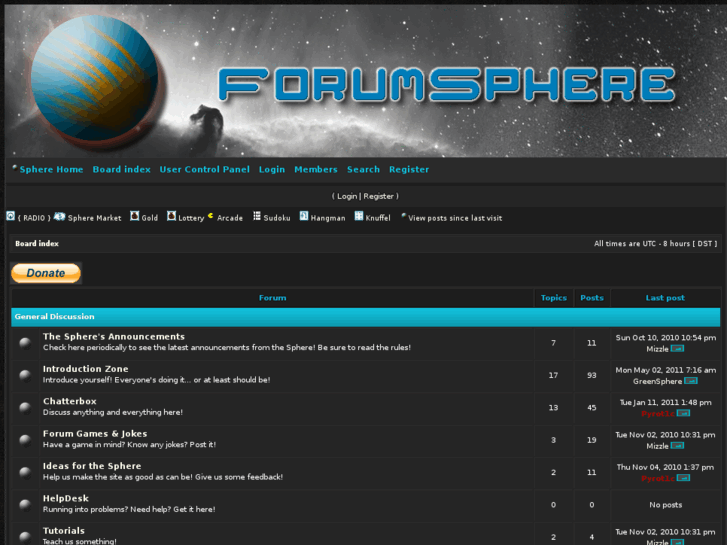Open the Search page

[364, 169]
